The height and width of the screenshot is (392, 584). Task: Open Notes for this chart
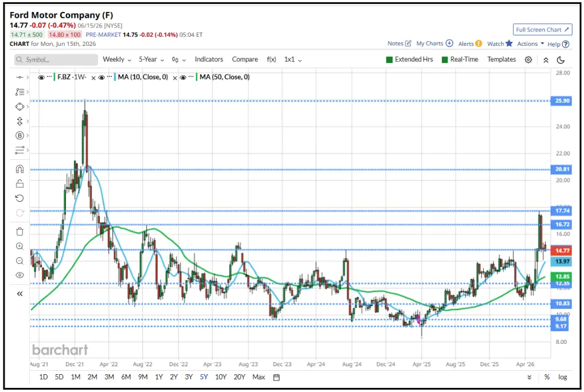pyautogui.click(x=399, y=44)
